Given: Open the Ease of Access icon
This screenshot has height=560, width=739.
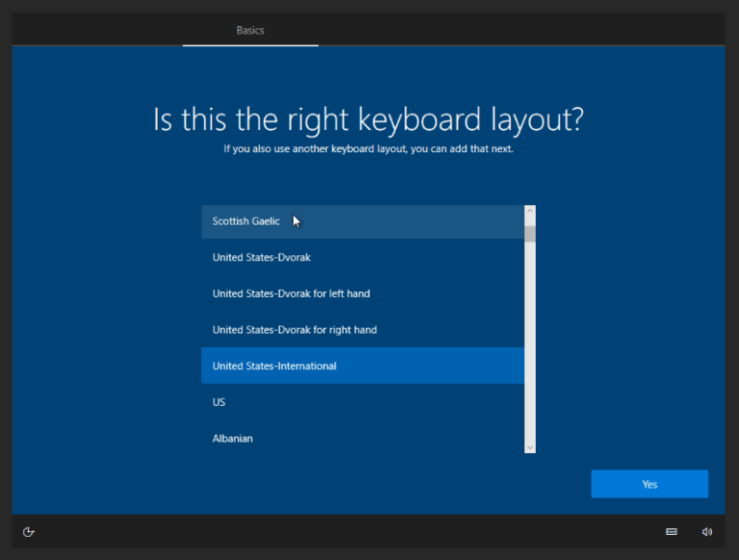Looking at the screenshot, I should point(29,531).
